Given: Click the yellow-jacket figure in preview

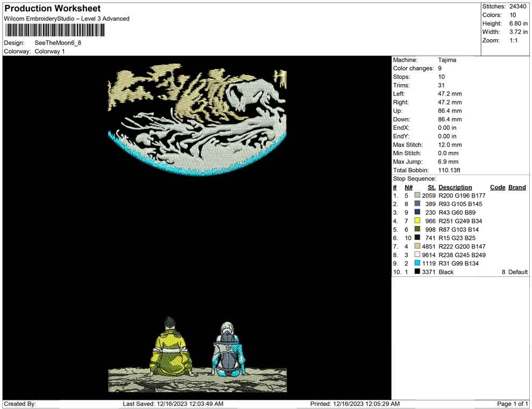Looking at the screenshot, I should [x=171, y=347].
